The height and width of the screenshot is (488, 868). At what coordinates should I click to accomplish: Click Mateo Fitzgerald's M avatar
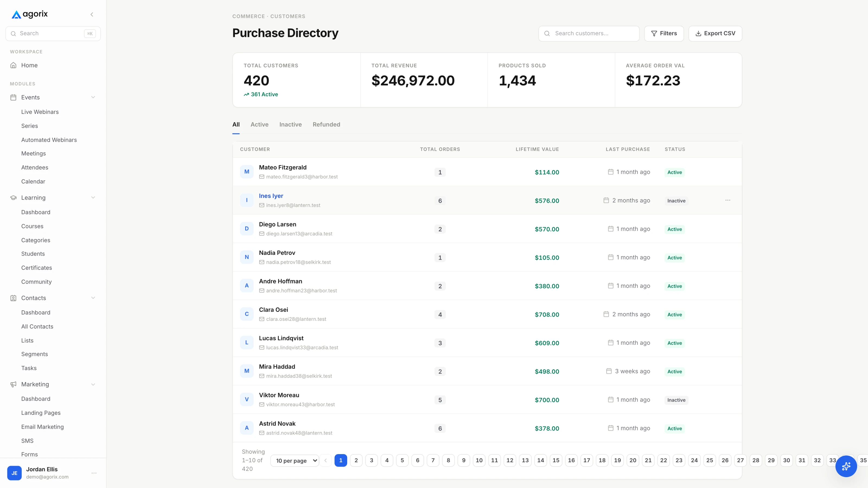[x=247, y=172]
